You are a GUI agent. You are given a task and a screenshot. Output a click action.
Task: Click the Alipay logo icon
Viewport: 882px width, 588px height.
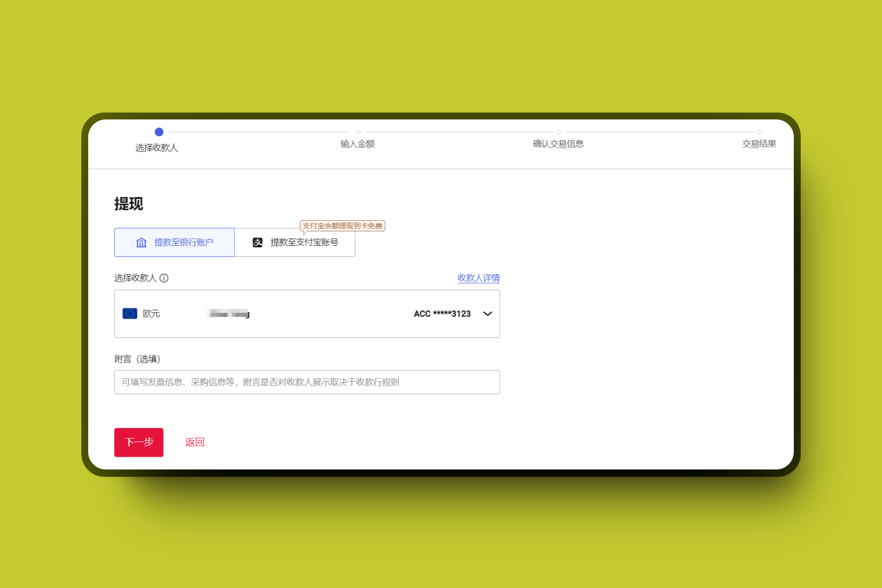point(257,242)
